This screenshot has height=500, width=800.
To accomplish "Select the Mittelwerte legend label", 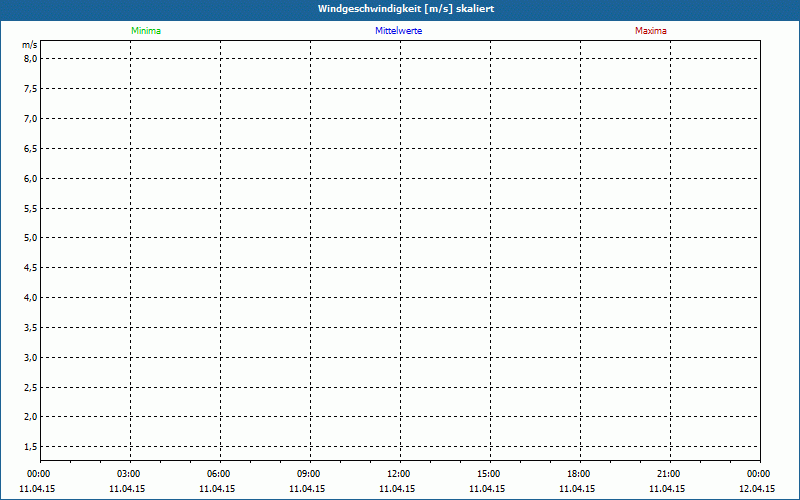I will click(x=398, y=31).
